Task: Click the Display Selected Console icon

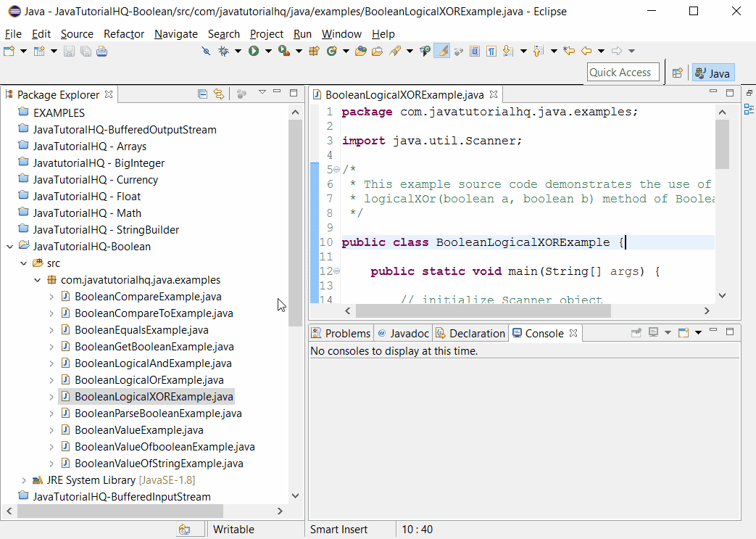Action: (653, 332)
